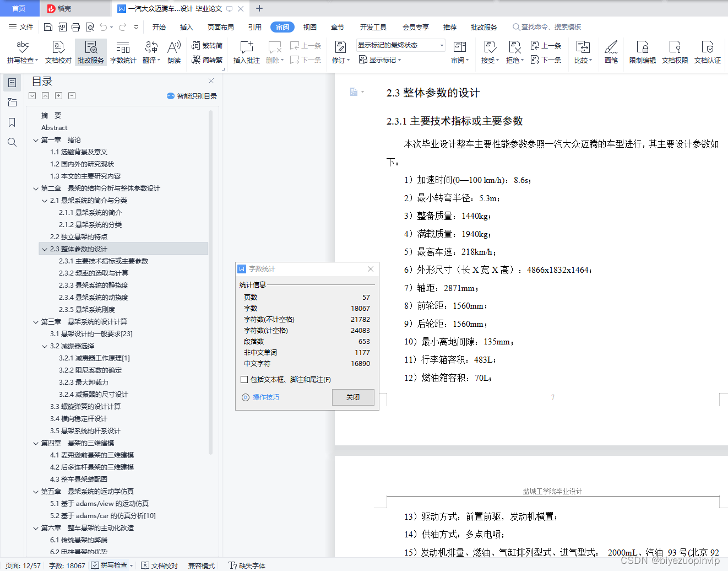Collapse the 第五章 悬架系统的运动学仿真 node

pyautogui.click(x=36, y=492)
